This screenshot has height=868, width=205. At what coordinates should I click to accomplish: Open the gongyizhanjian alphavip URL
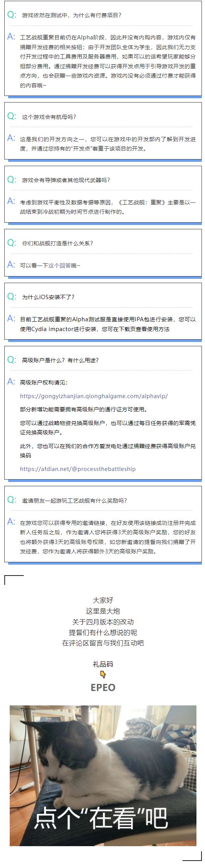point(94,396)
